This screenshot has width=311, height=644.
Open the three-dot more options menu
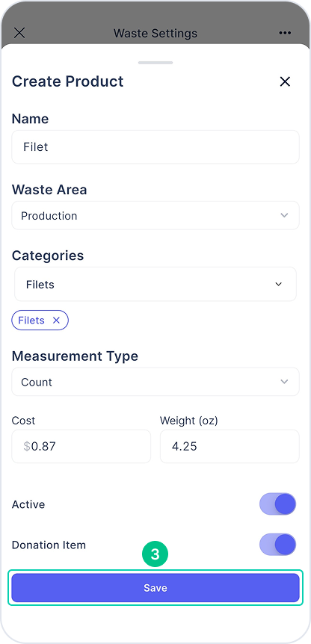point(285,33)
